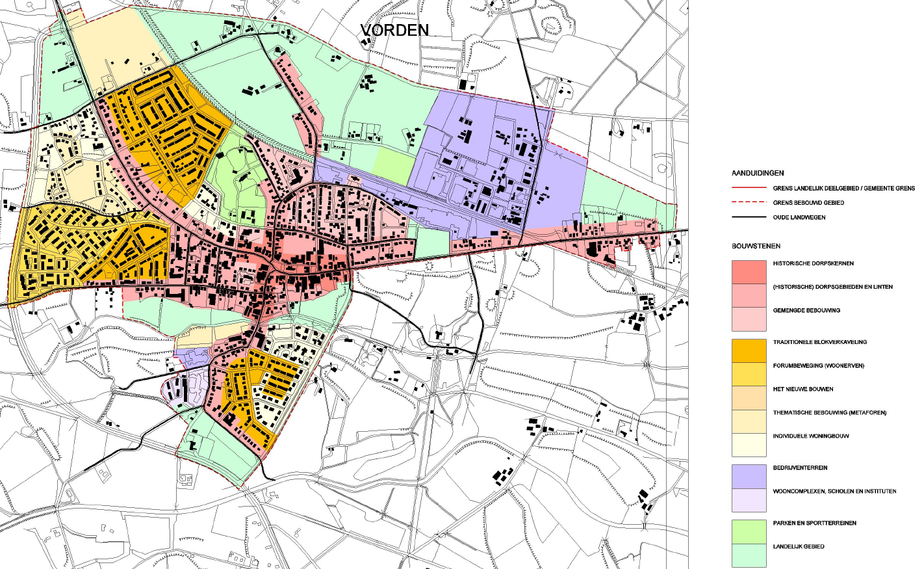Click the mint Landelijk Gebied legend swatch
The height and width of the screenshot is (569, 924).
click(x=749, y=555)
